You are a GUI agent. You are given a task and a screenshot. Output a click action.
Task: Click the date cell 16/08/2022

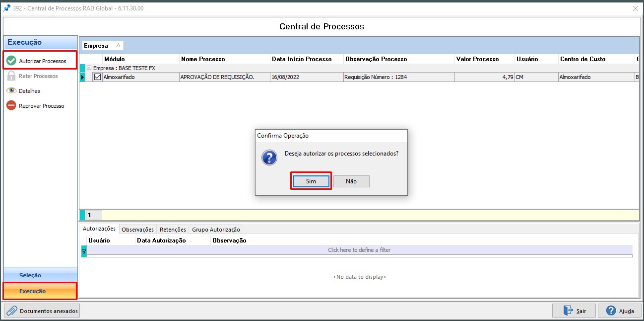click(x=306, y=77)
